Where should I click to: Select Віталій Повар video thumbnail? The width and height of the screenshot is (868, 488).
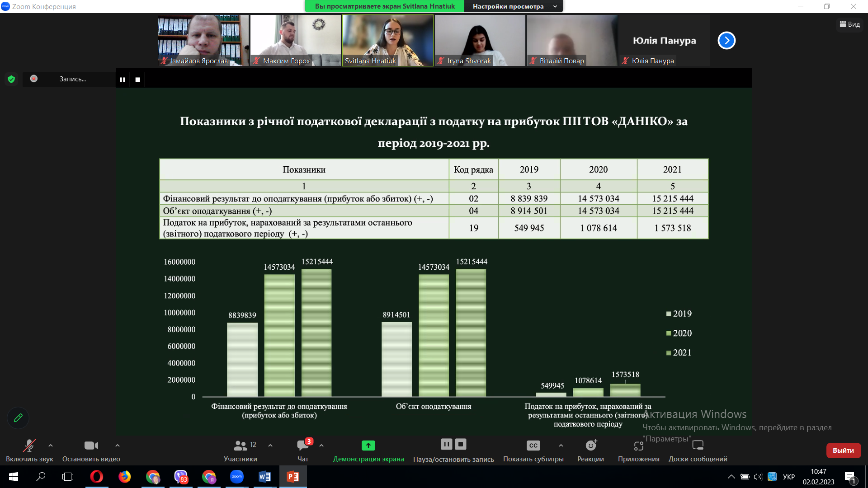tap(572, 41)
